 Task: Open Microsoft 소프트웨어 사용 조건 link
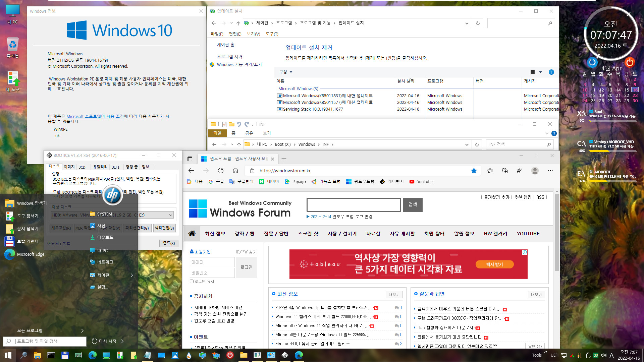pos(95,116)
